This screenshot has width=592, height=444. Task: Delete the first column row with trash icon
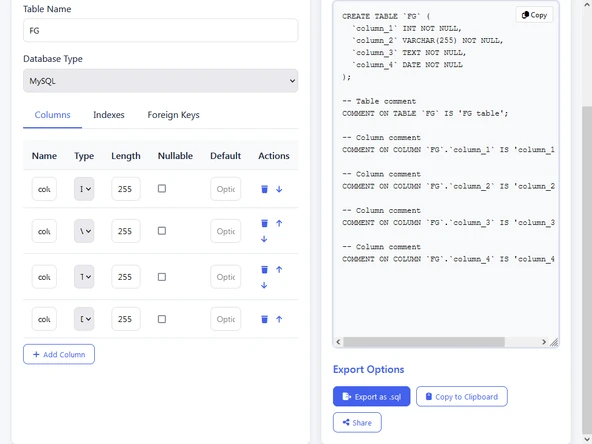[264, 189]
